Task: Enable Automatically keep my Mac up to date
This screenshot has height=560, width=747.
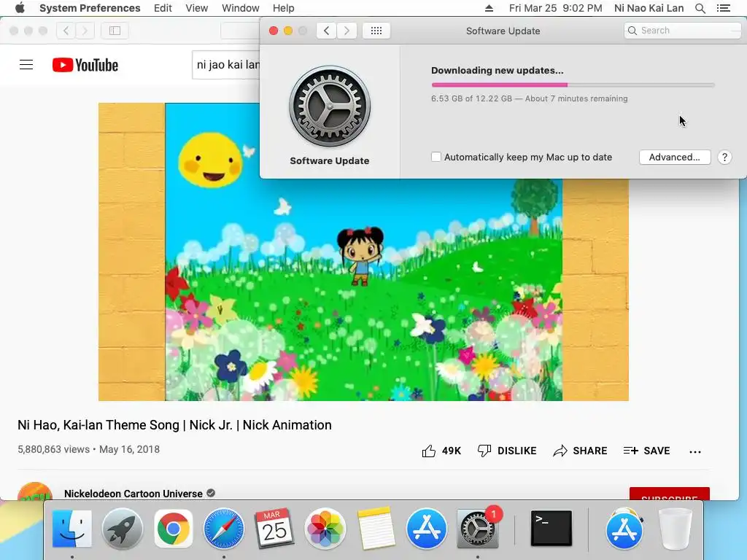Action: tap(436, 157)
